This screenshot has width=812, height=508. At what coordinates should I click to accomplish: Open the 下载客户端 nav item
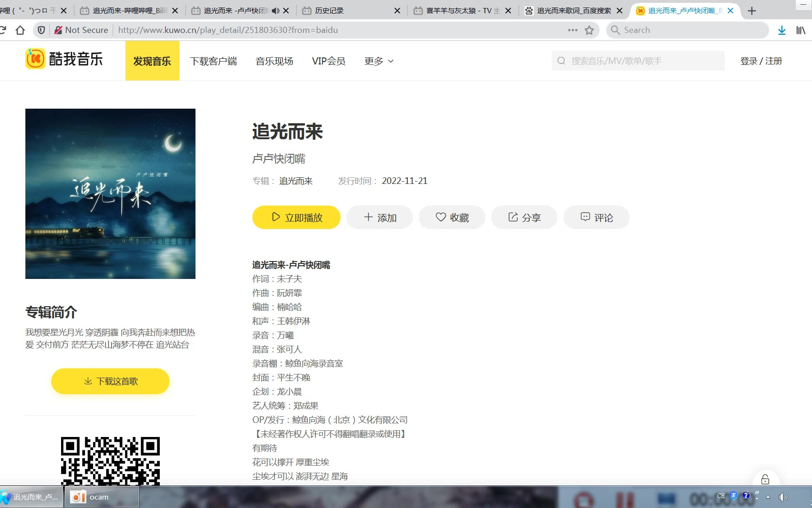(213, 61)
